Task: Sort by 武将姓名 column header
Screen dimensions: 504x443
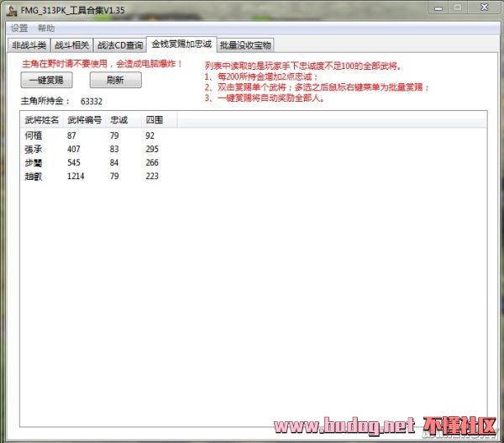Action: click(42, 120)
